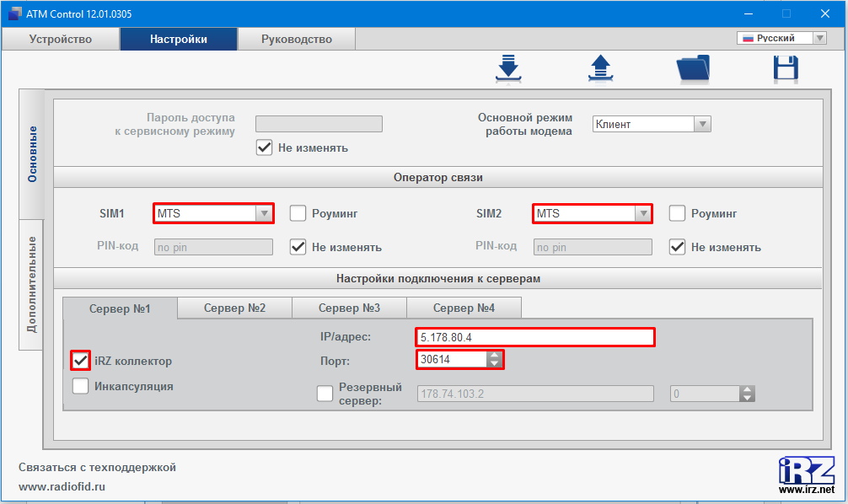
Task: Open the www.irz.net link
Action: point(807,490)
